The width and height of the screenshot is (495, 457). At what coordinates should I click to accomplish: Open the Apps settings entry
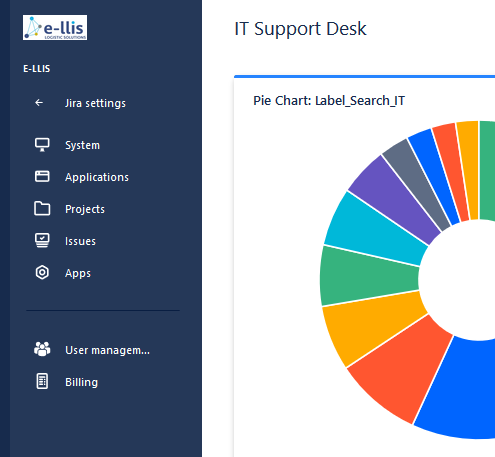(78, 273)
